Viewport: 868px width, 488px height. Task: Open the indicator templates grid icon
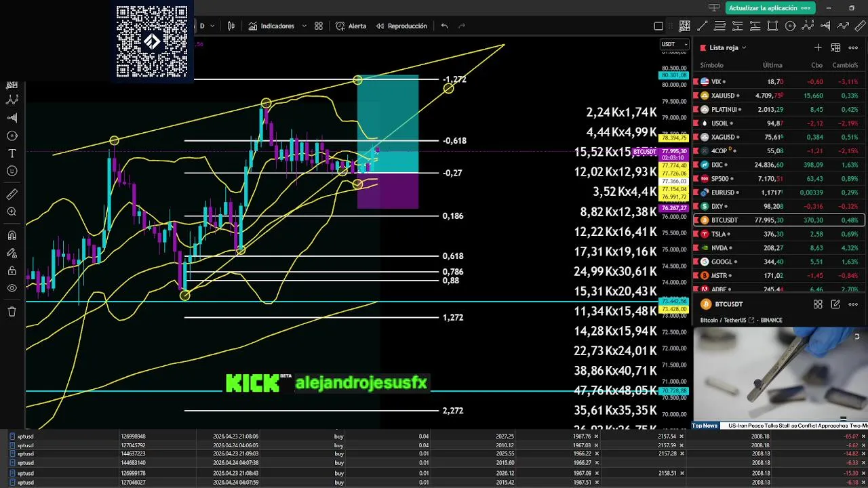coord(319,26)
